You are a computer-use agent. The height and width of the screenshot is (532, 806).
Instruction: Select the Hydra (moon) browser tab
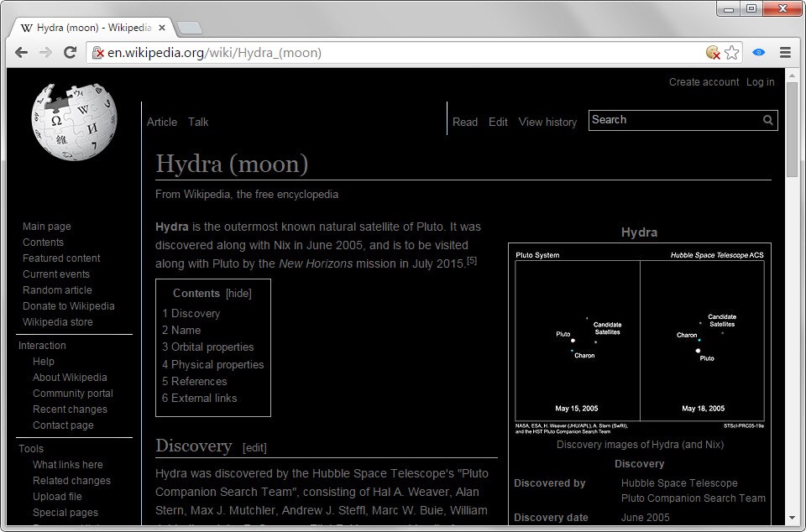92,28
